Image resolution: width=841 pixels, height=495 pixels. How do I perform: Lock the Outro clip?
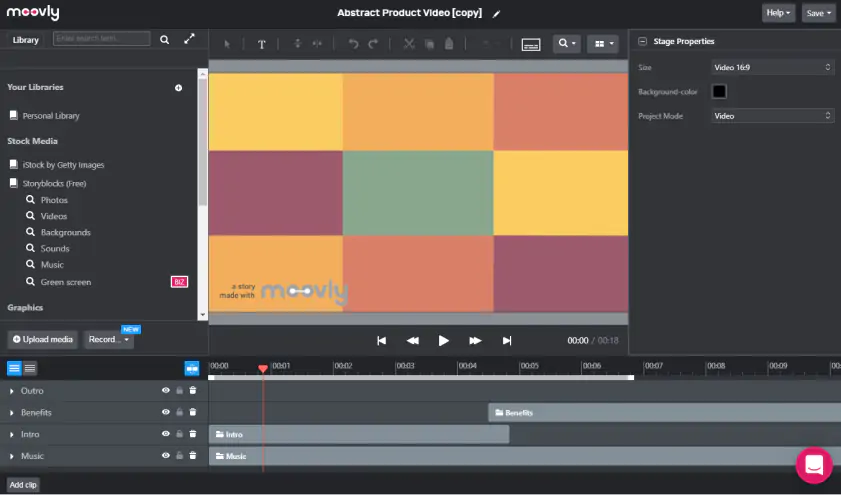(x=180, y=390)
